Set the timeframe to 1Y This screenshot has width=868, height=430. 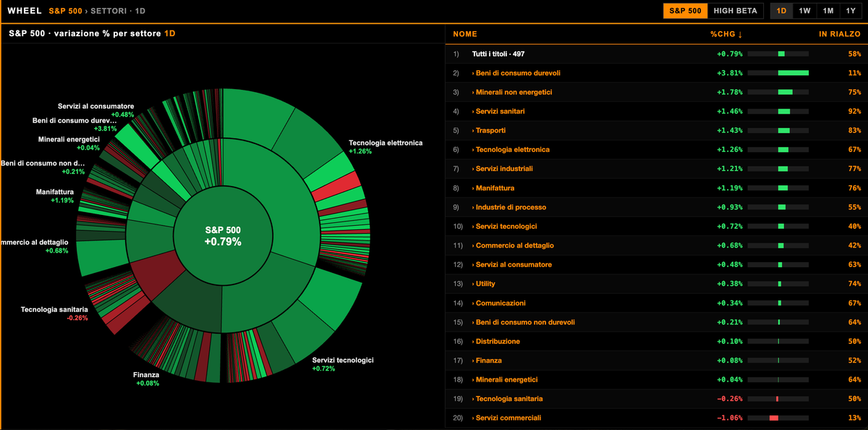pos(851,11)
